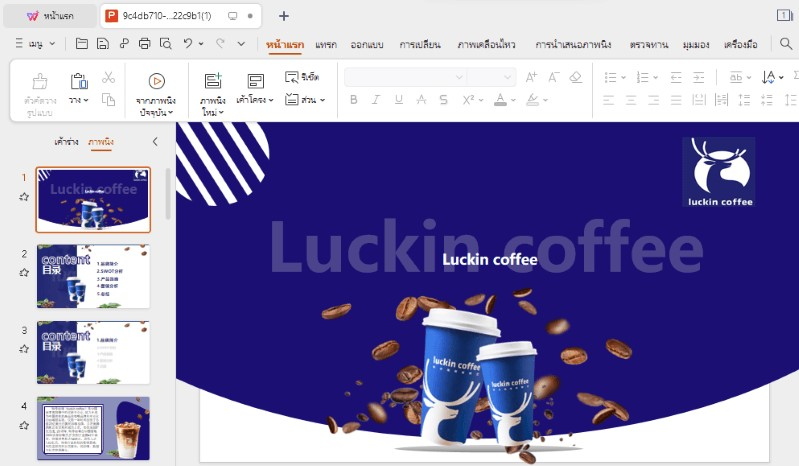This screenshot has height=466, width=799.
Task: Open the การเปลี่ยน (Transitions) tab
Action: coord(420,45)
